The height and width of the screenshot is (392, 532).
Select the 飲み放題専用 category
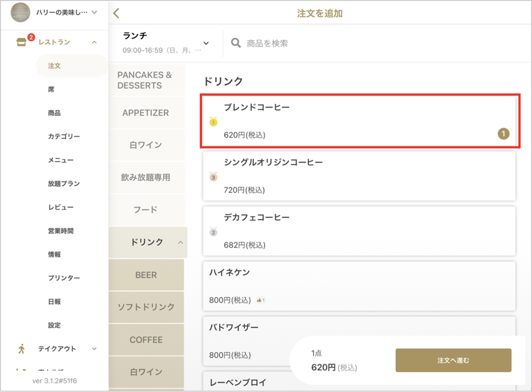coord(147,177)
